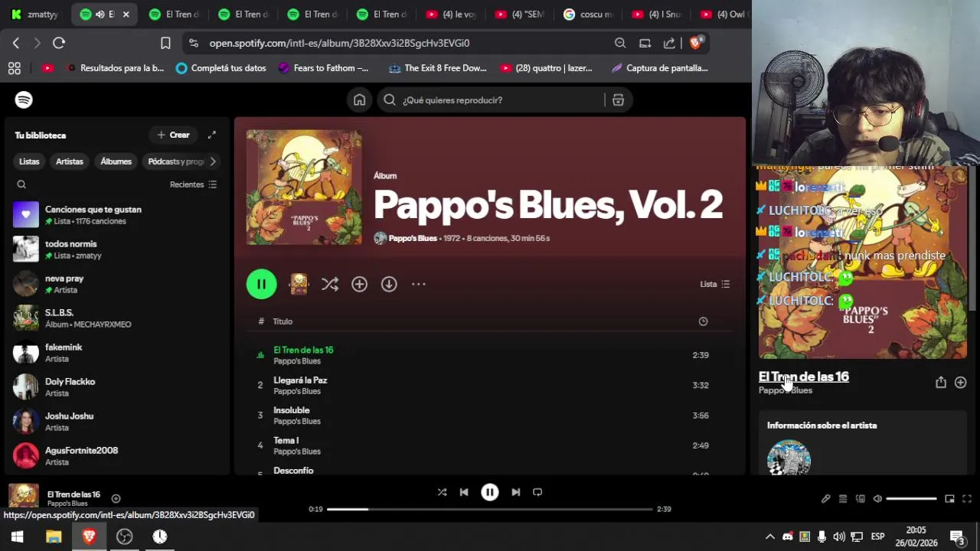Screen dimensions: 980x551
Task: Open Windows Start menu
Action: click(x=17, y=536)
